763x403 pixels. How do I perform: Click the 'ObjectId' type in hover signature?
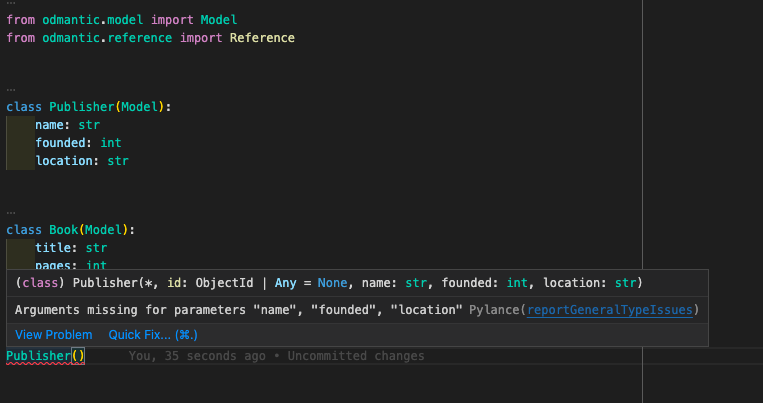tap(224, 283)
